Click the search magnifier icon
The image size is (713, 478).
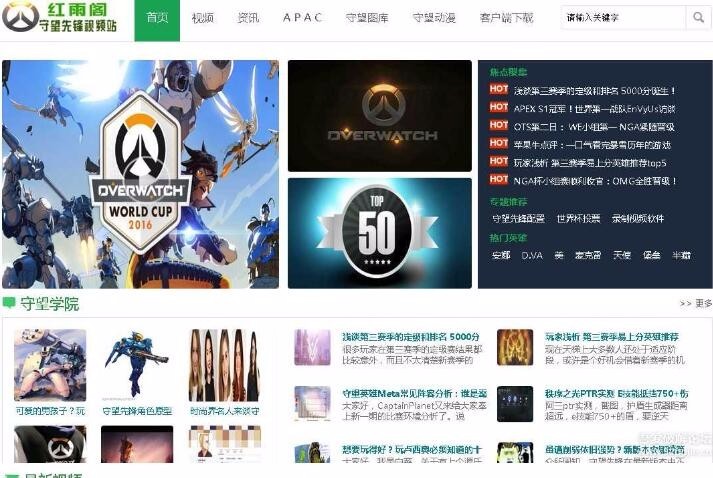point(698,18)
